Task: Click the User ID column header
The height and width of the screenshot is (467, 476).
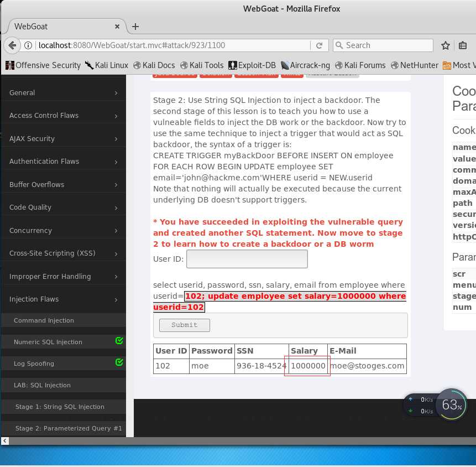Action: (171, 351)
